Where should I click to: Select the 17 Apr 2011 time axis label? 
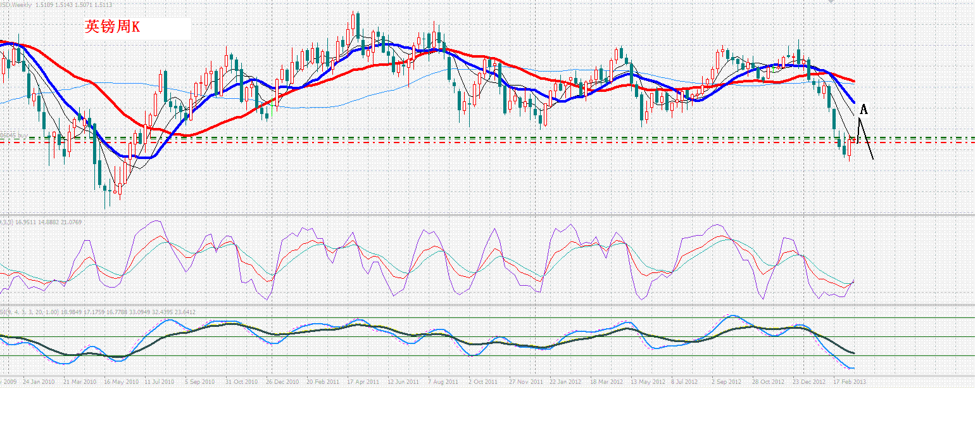pyautogui.click(x=363, y=382)
